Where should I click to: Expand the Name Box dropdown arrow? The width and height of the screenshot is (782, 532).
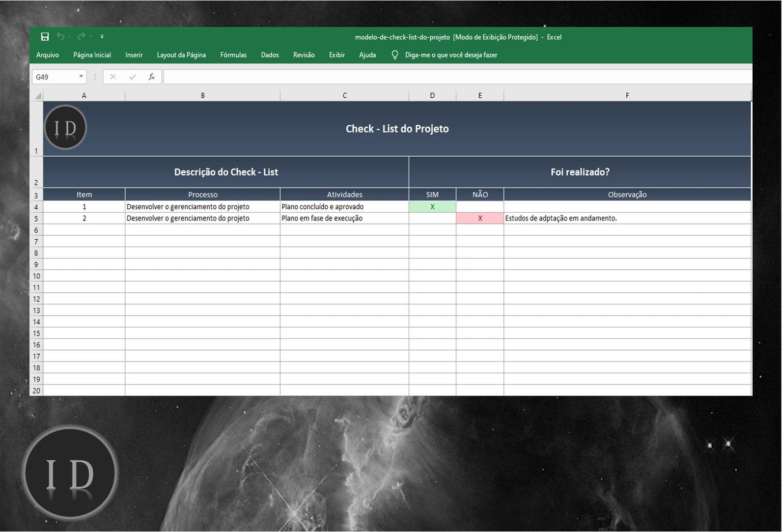click(x=81, y=77)
